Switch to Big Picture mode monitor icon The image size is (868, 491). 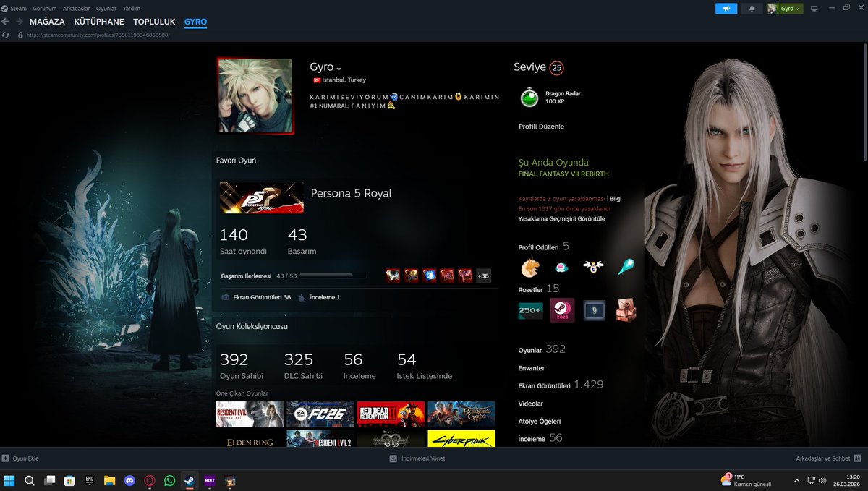814,9
